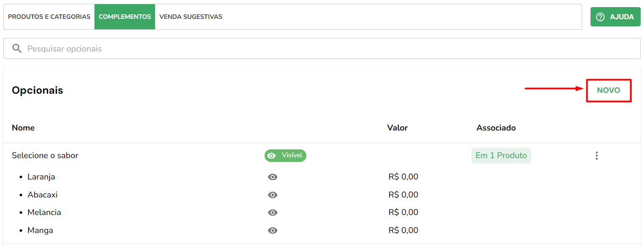Click the Em 1 Produto badge

501,156
